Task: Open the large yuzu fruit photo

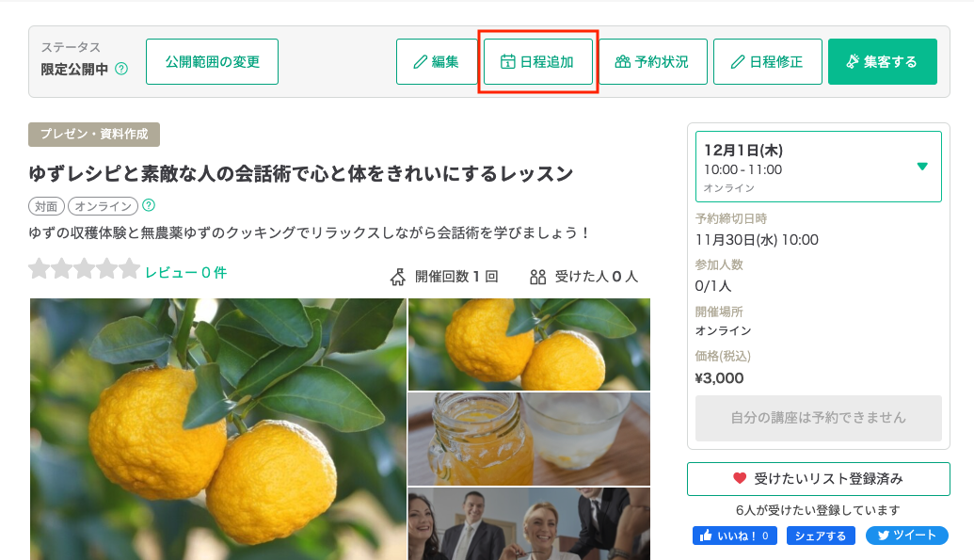Action: tap(218, 429)
